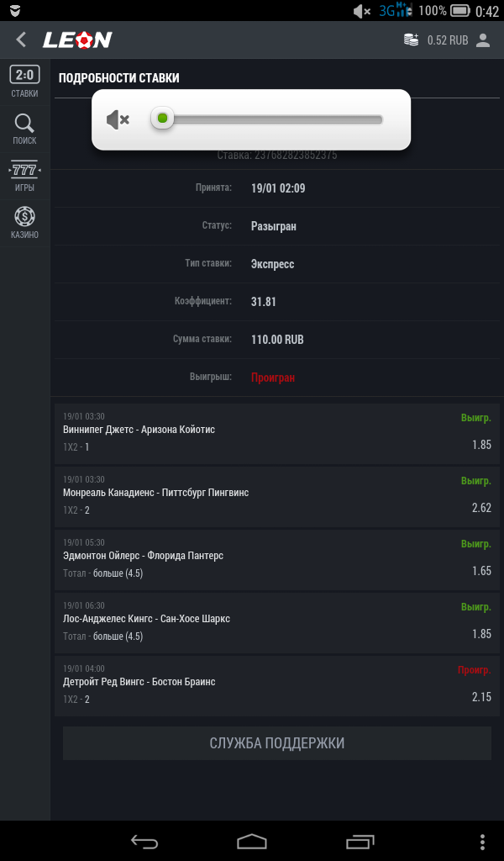
Task: Open Поиск search in sidebar
Action: pos(24,129)
